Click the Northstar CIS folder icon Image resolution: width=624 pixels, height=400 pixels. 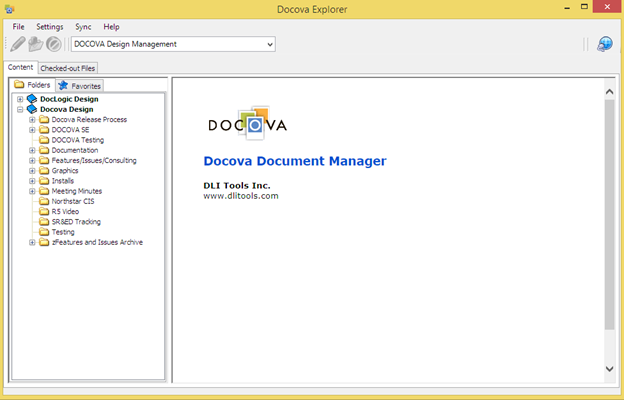click(x=44, y=201)
